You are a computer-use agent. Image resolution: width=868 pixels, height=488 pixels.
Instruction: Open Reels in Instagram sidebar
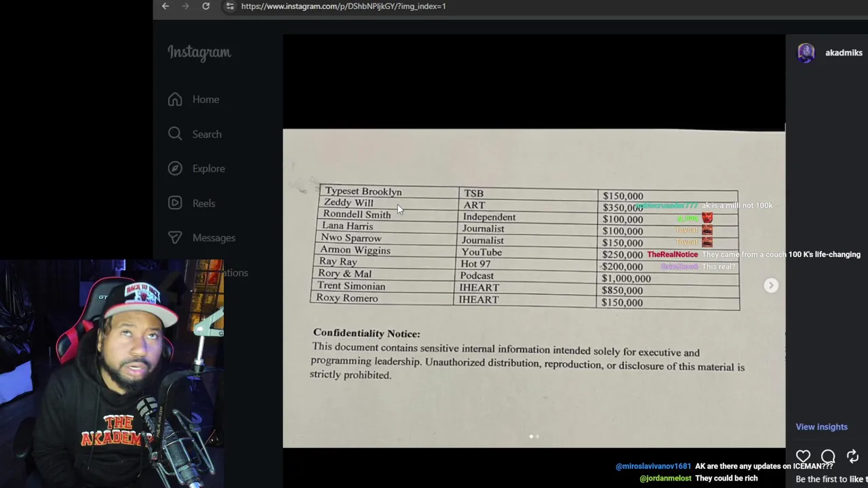[203, 203]
